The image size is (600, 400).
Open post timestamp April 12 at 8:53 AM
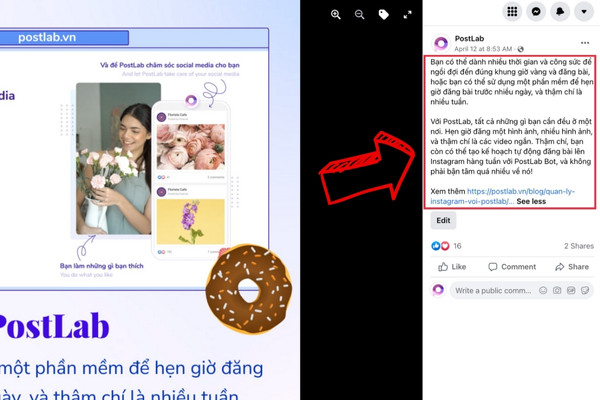point(483,49)
